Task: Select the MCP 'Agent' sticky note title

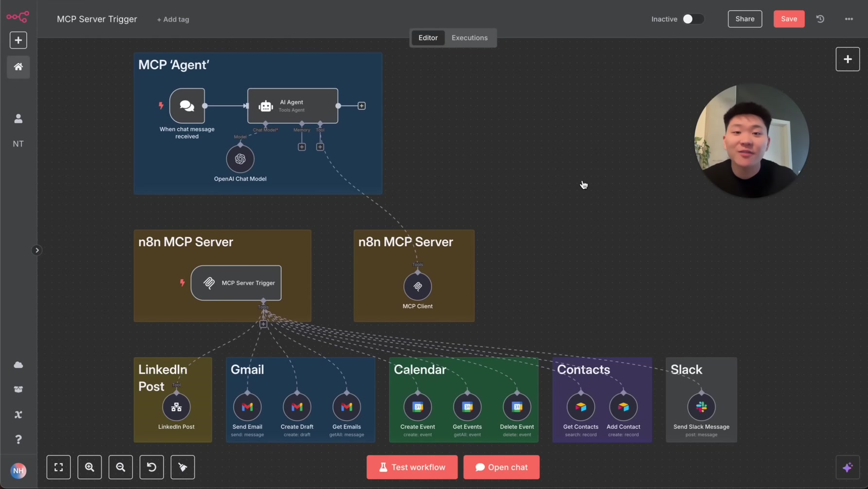Action: point(174,65)
